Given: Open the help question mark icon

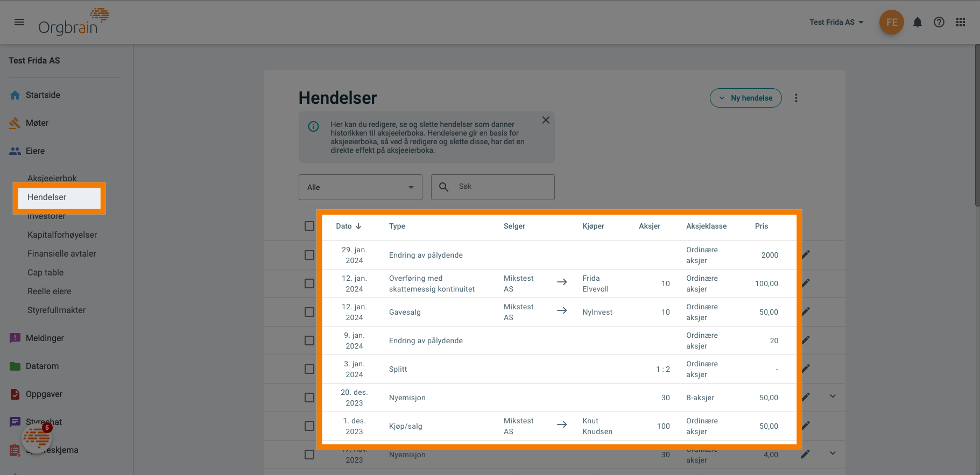Looking at the screenshot, I should [939, 22].
